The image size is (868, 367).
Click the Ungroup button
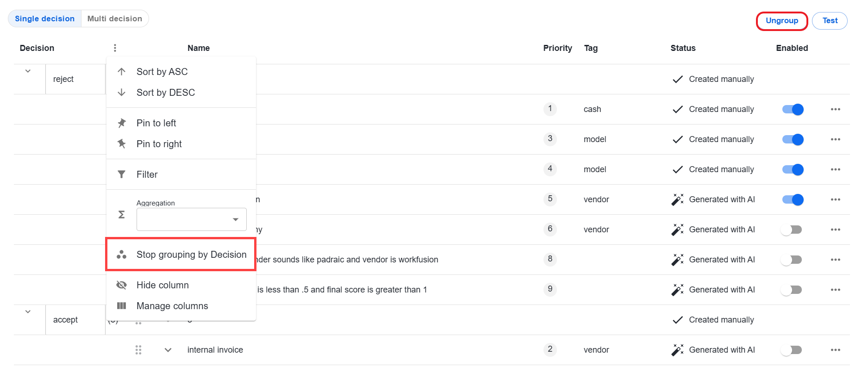pyautogui.click(x=782, y=21)
